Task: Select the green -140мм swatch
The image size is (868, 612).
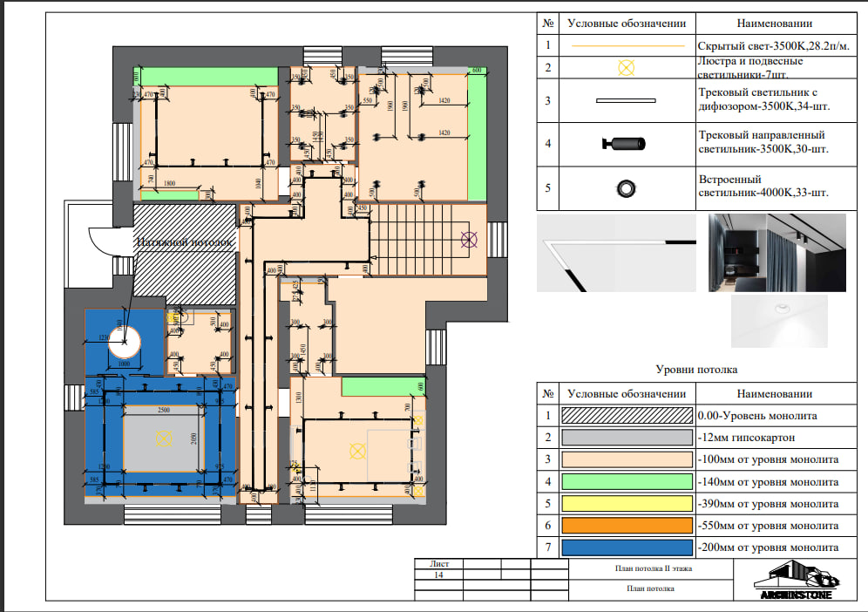Action: (x=627, y=481)
